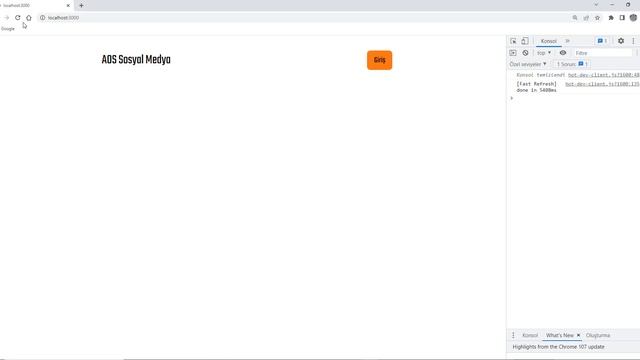Screen dimensions: 640x360
Task: Click the 1 Sorun issues button
Action: click(572, 64)
